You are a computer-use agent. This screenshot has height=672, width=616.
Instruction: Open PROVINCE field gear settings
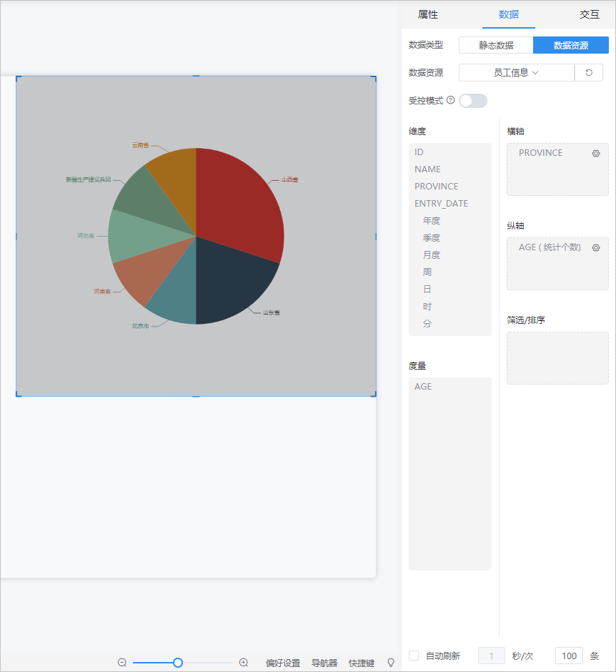coord(596,153)
